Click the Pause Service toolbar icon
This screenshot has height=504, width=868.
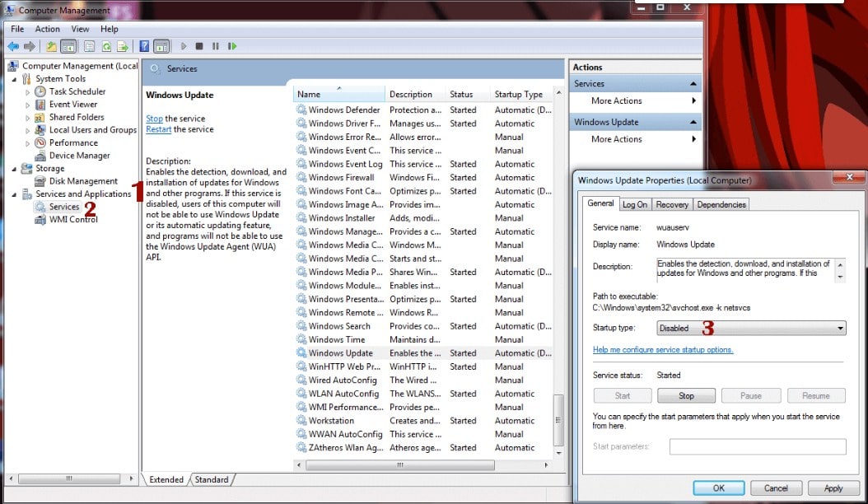coord(215,46)
